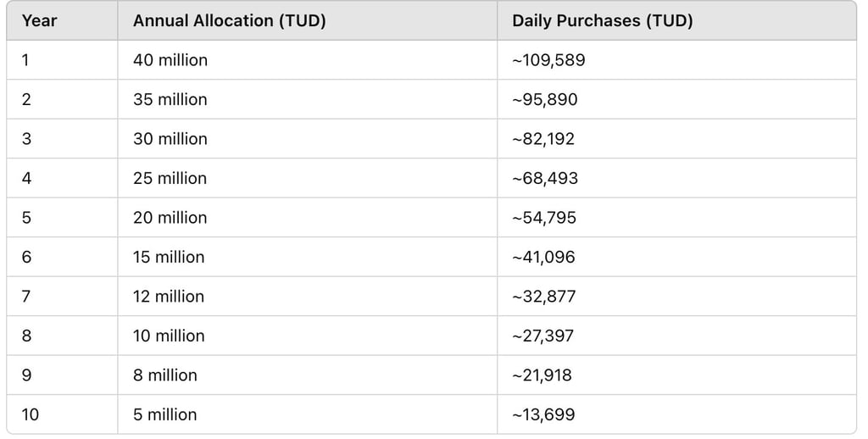
Task: Select the ~82,192 daily purchases value
Action: coord(543,139)
